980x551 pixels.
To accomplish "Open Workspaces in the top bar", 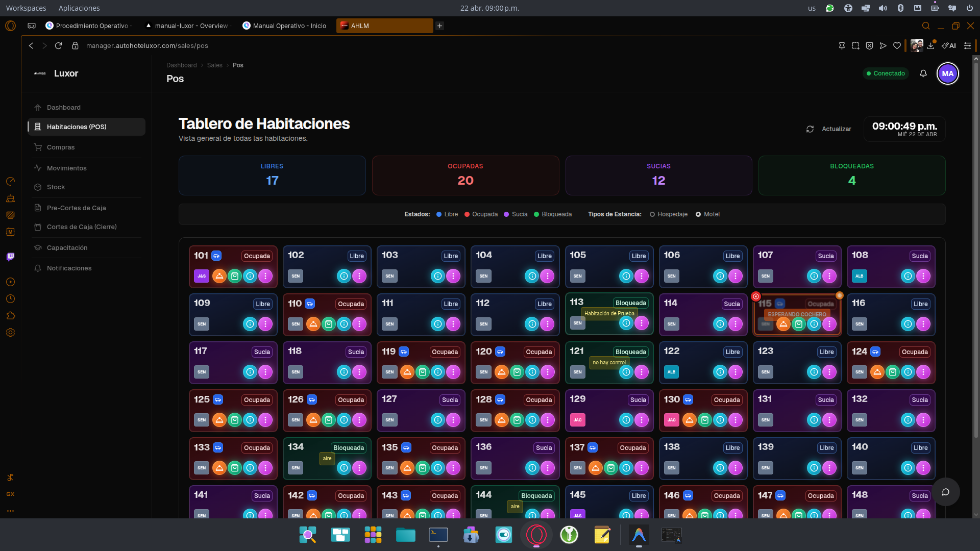I will [x=26, y=8].
